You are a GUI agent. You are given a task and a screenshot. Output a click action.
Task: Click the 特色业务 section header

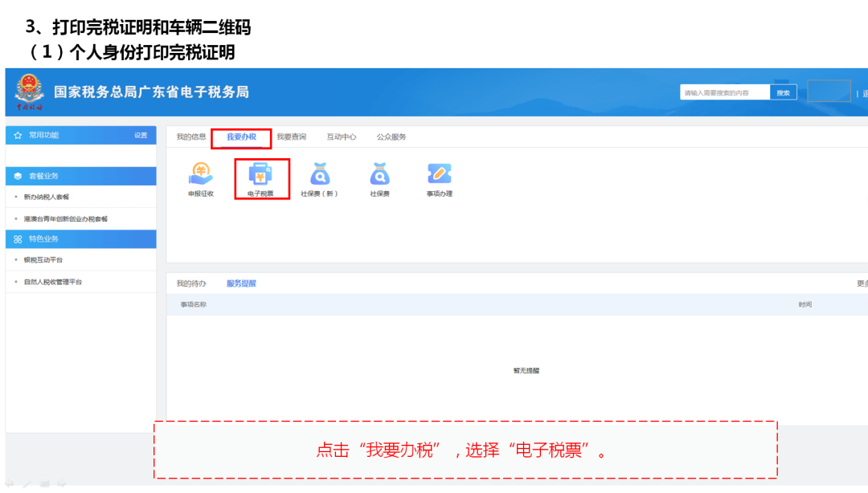pyautogui.click(x=81, y=239)
